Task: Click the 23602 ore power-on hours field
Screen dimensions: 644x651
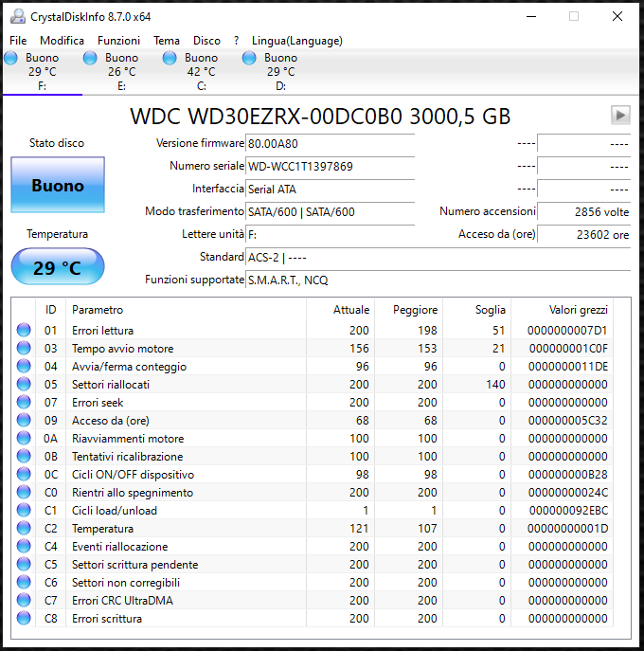Action: (583, 235)
